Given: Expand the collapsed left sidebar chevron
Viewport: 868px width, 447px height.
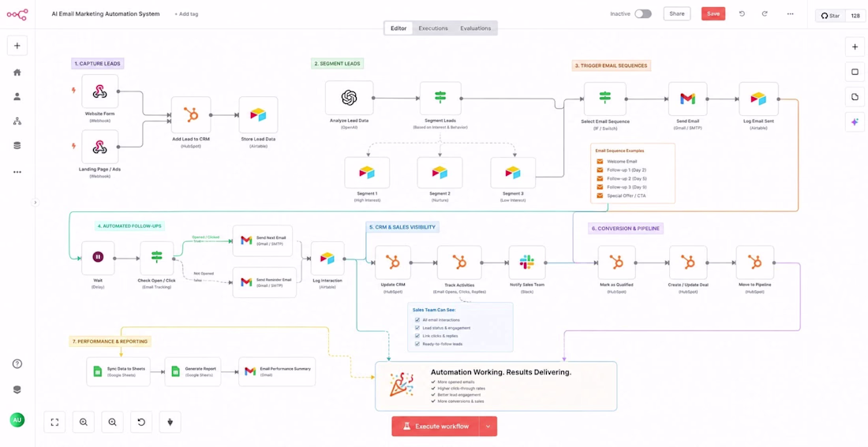Looking at the screenshot, I should (x=35, y=203).
